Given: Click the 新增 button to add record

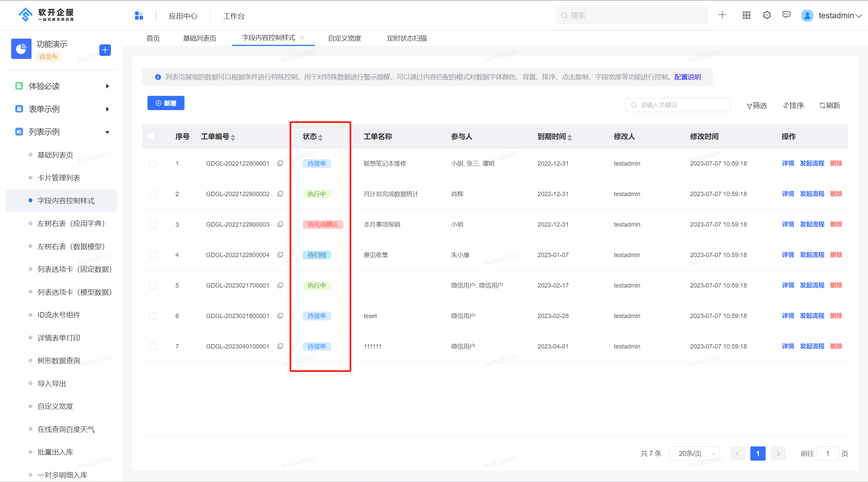Looking at the screenshot, I should pyautogui.click(x=166, y=103).
